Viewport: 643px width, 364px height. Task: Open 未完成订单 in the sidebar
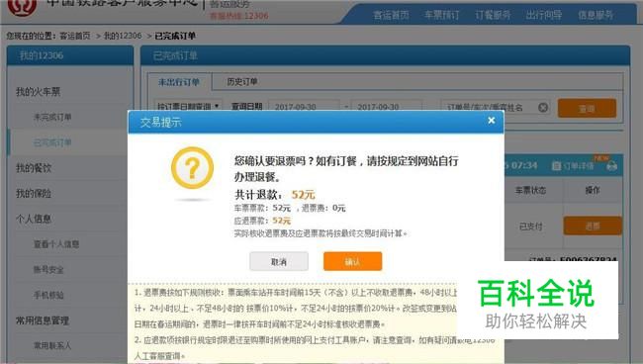(x=52, y=118)
